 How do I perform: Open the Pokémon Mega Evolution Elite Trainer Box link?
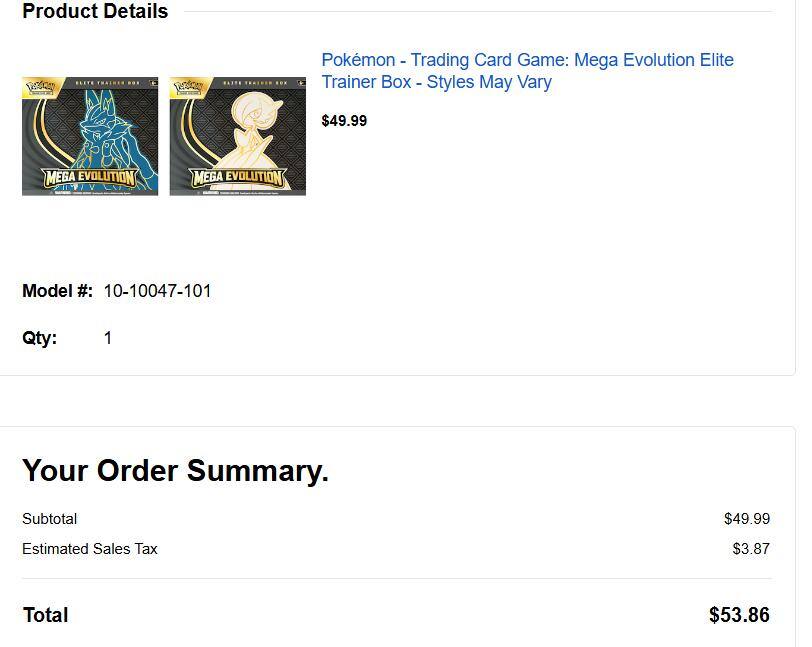pos(527,71)
